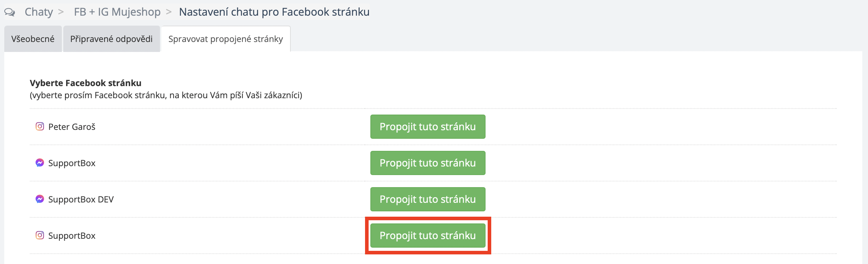The width and height of the screenshot is (868, 264).
Task: Click the Peter Garoš page name
Action: 72,127
